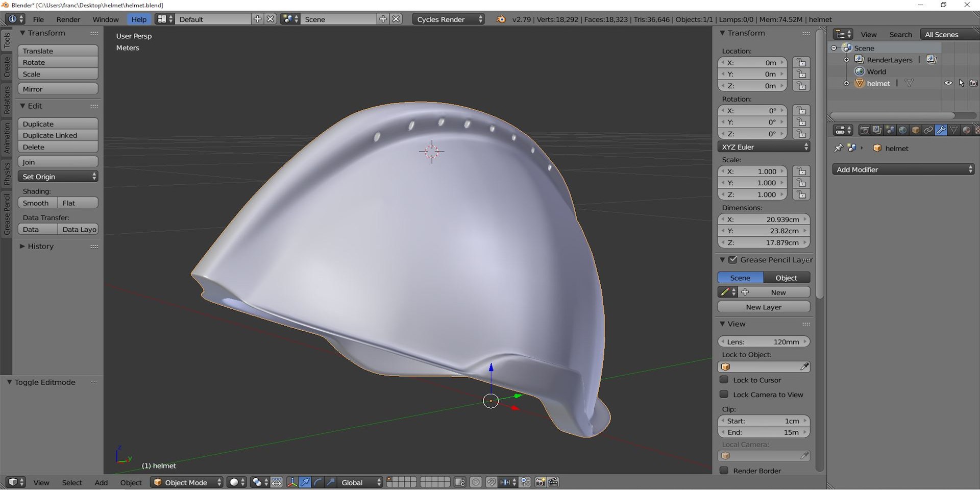
Task: Click the New Layer button
Action: coord(764,307)
